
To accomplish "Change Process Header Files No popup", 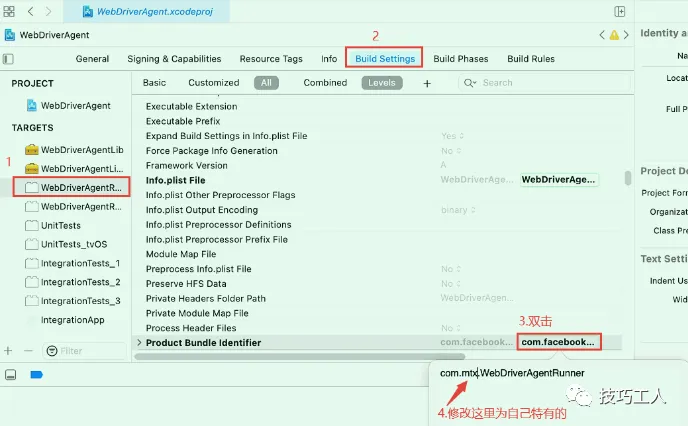I will tap(451, 328).
